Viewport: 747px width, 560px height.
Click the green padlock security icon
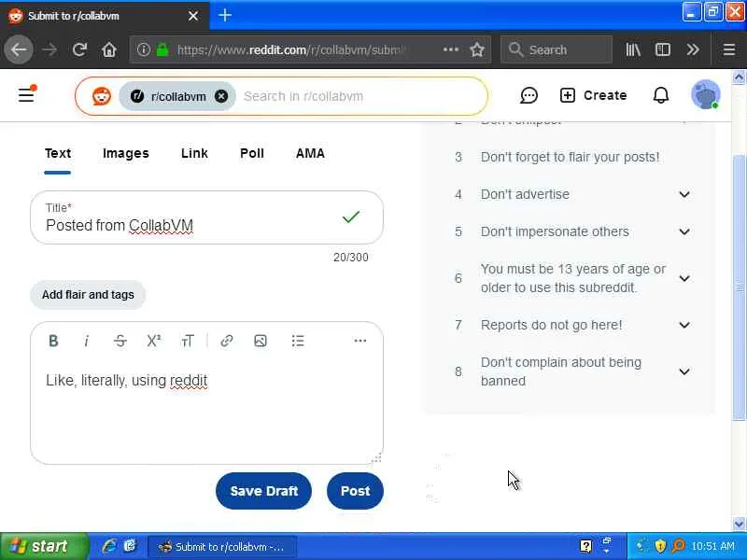pyautogui.click(x=162, y=49)
